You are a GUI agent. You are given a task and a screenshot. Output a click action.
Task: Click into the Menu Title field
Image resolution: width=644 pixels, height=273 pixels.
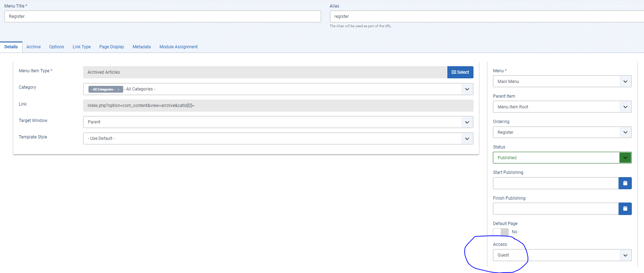[x=163, y=16]
